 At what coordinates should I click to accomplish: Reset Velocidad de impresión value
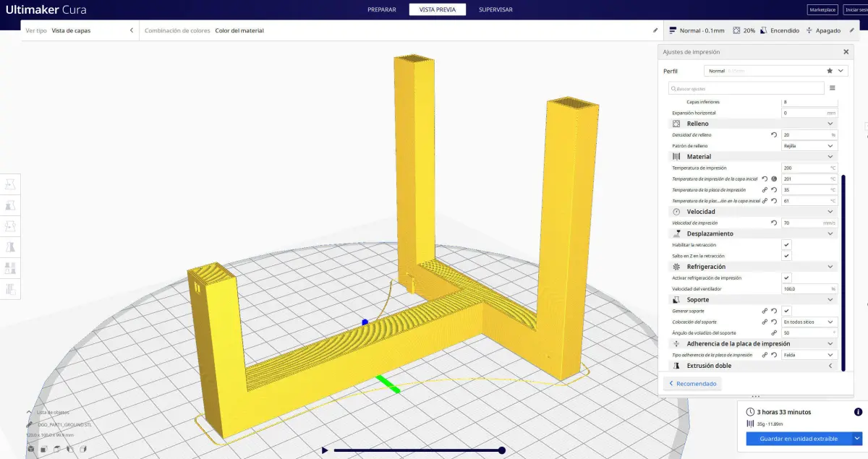[774, 223]
